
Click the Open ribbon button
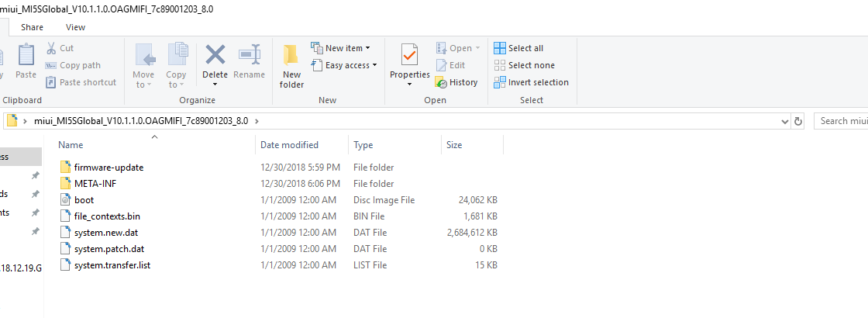458,48
